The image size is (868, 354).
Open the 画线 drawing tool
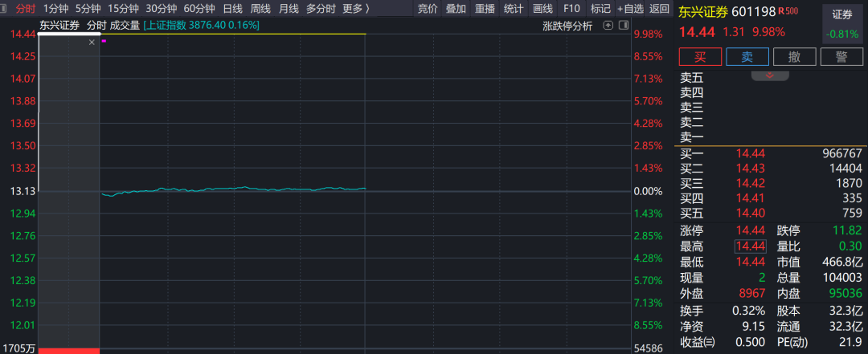(543, 9)
